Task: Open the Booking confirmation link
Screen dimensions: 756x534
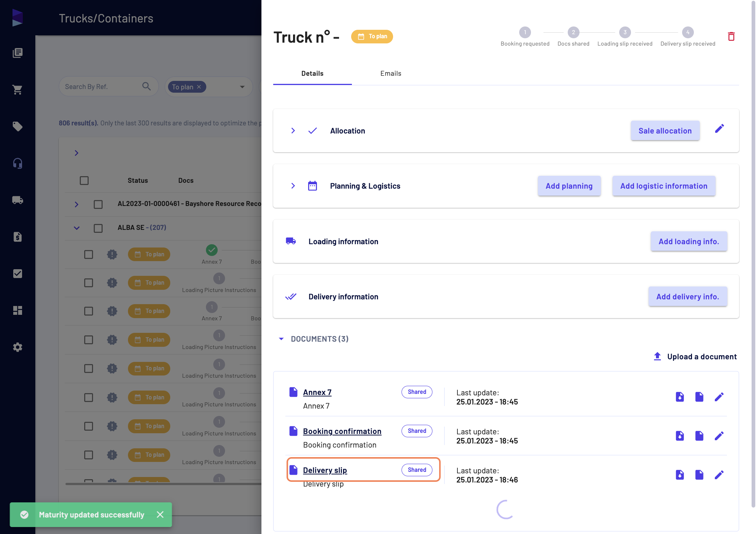Action: click(342, 431)
